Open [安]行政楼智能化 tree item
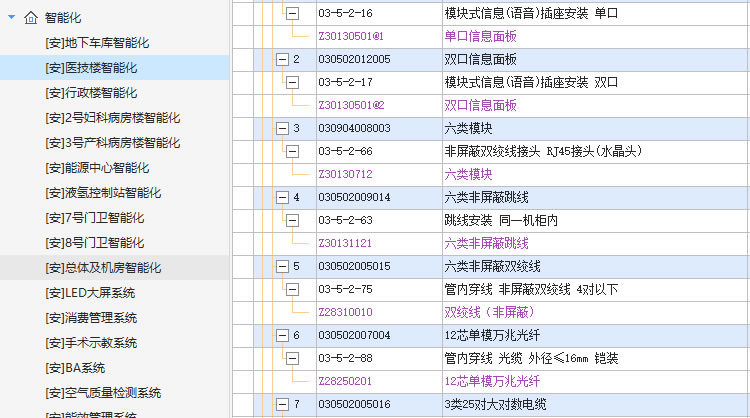Viewport: 750px width, 418px height. coord(91,93)
